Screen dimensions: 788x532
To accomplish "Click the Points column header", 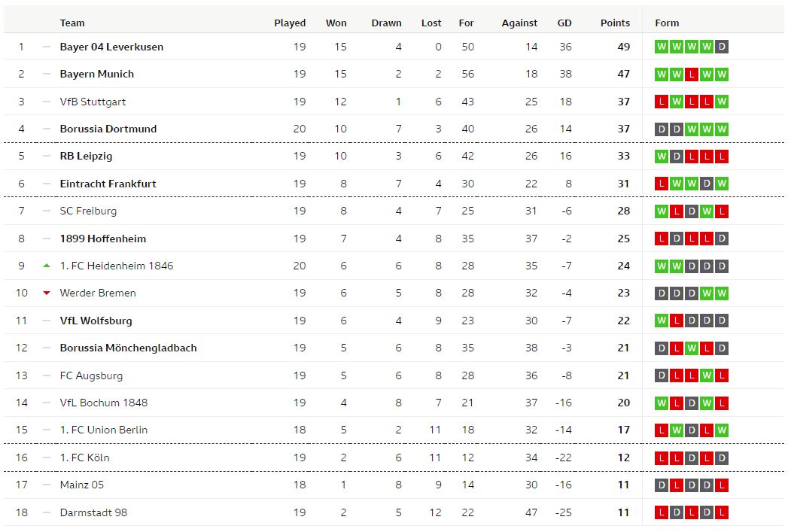I will 615,23.
